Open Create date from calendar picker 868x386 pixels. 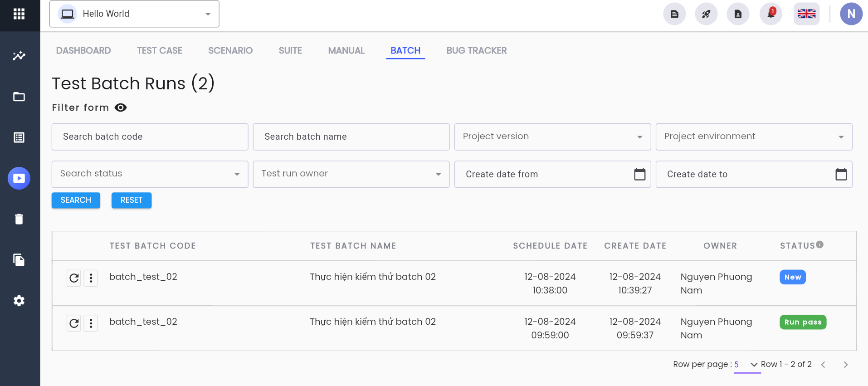click(639, 174)
